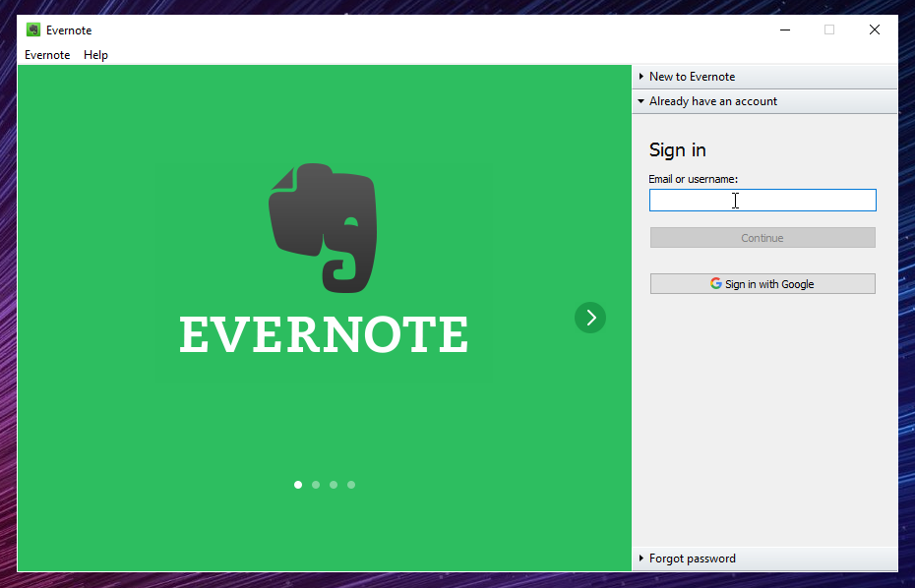The image size is (915, 588).
Task: Click the Evernote app icon in title bar
Action: tap(33, 29)
